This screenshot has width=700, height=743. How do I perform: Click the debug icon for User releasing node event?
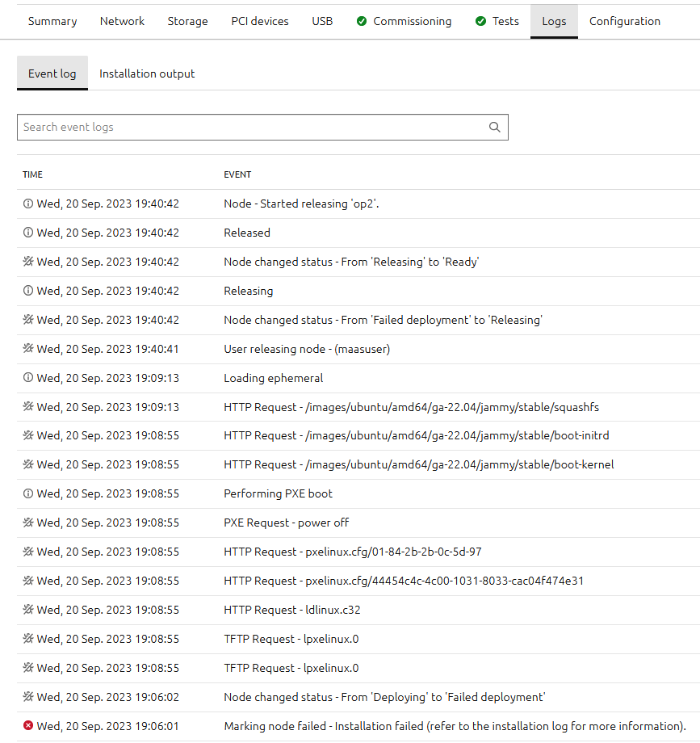click(x=28, y=349)
